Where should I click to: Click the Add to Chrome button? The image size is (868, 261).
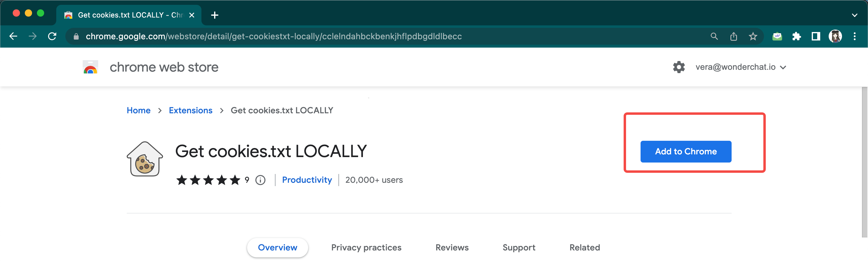point(685,152)
